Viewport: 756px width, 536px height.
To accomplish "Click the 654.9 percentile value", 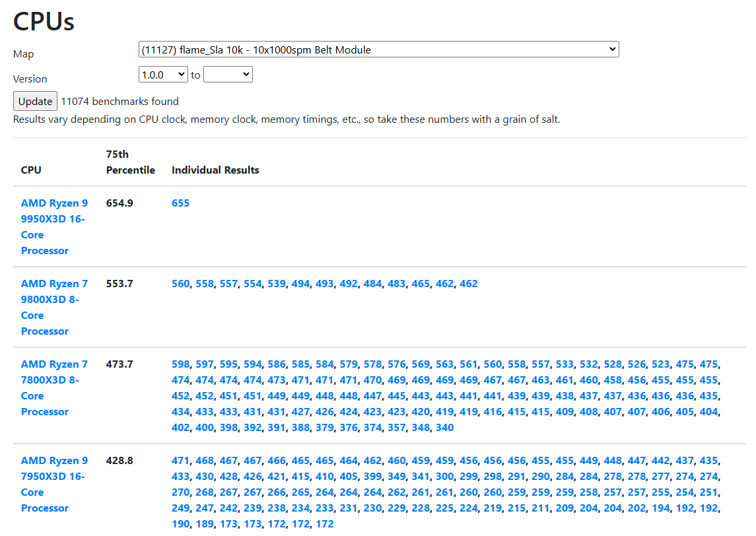I will click(x=120, y=203).
